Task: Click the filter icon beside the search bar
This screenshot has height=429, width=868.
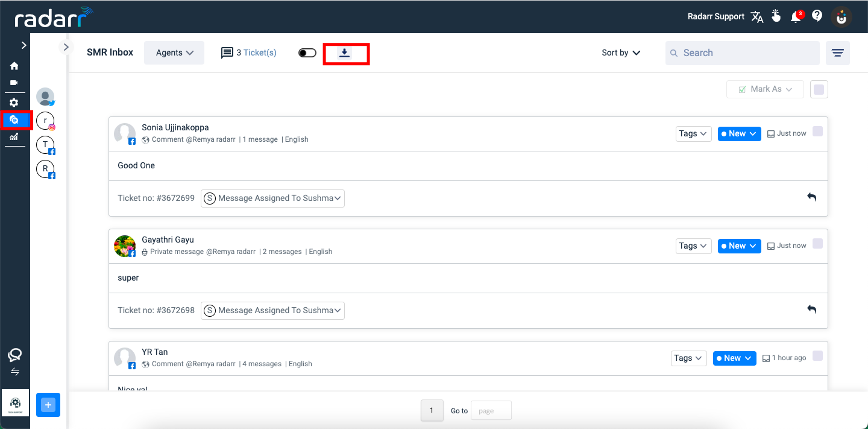Action: pyautogui.click(x=837, y=52)
